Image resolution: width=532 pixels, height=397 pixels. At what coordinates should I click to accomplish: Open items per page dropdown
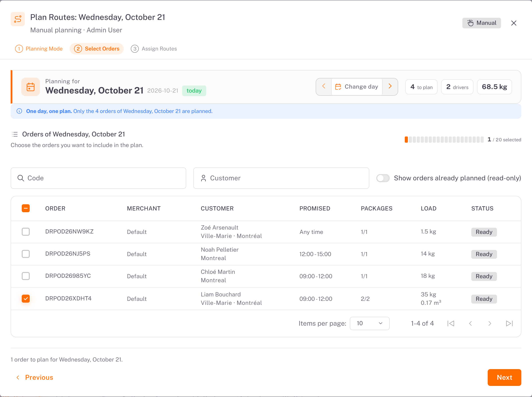tap(370, 323)
